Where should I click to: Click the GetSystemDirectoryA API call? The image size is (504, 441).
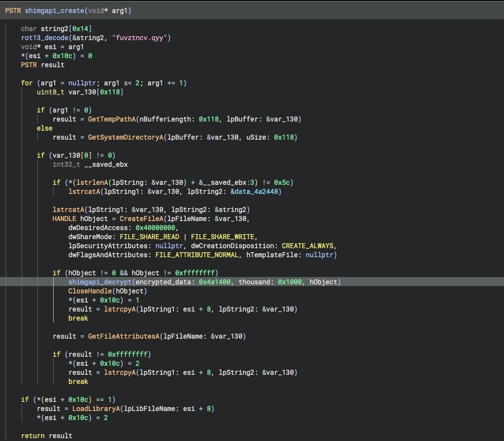click(x=125, y=137)
